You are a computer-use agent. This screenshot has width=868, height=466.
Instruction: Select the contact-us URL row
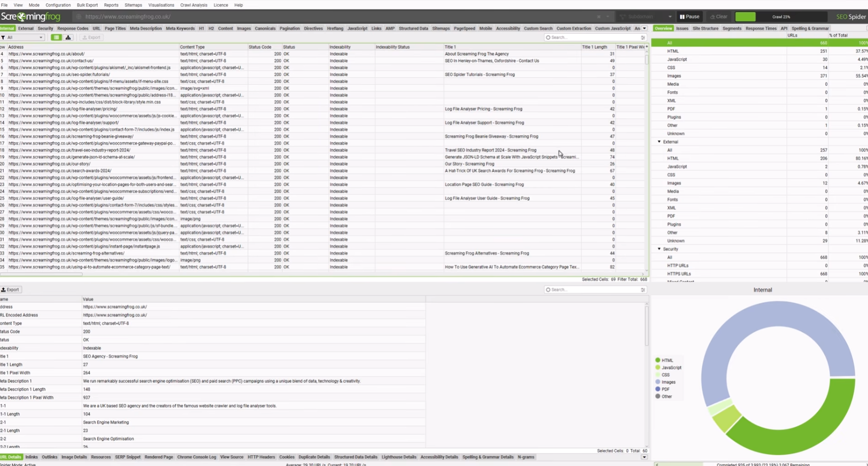[323, 61]
